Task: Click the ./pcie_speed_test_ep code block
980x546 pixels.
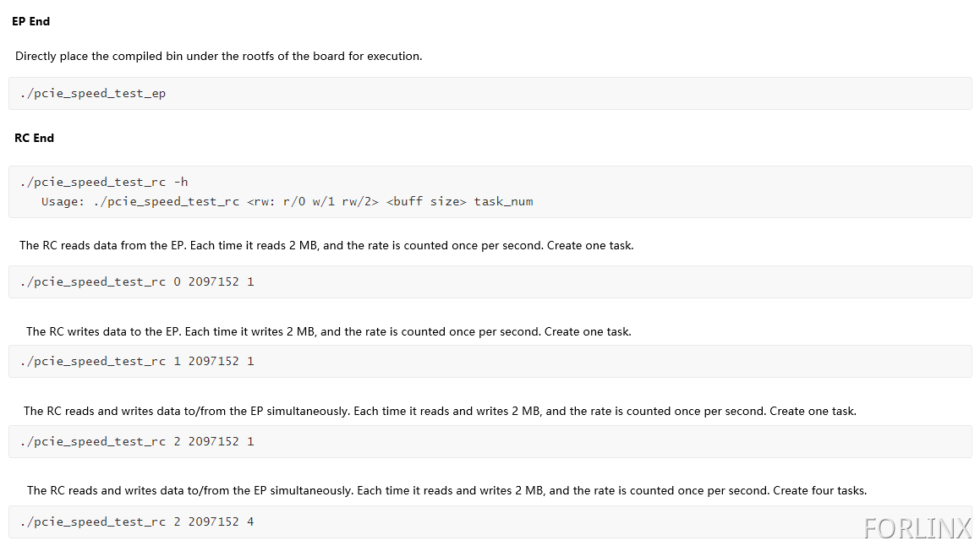Action: pos(490,94)
